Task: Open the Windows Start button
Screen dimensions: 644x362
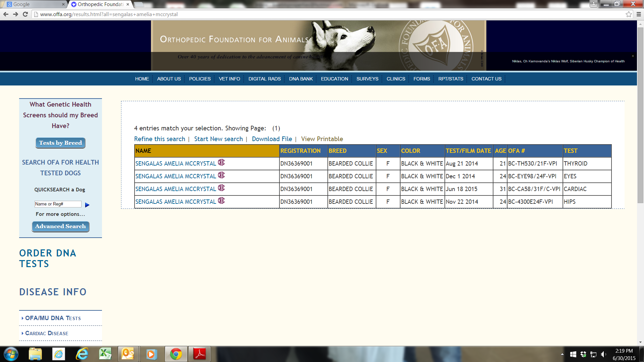Action: pos(11,354)
